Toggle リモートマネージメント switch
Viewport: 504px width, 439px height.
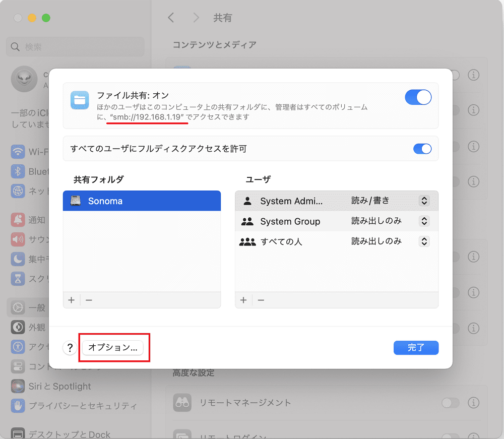pyautogui.click(x=450, y=403)
